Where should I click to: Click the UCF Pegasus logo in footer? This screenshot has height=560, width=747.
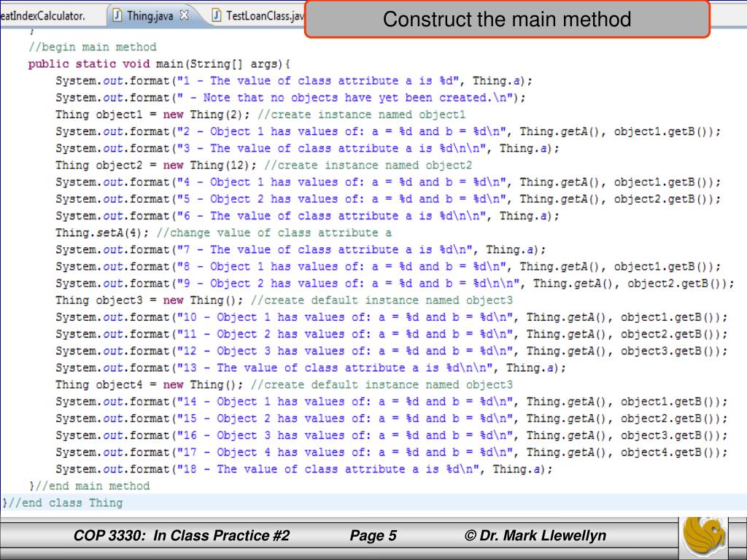coord(705,536)
